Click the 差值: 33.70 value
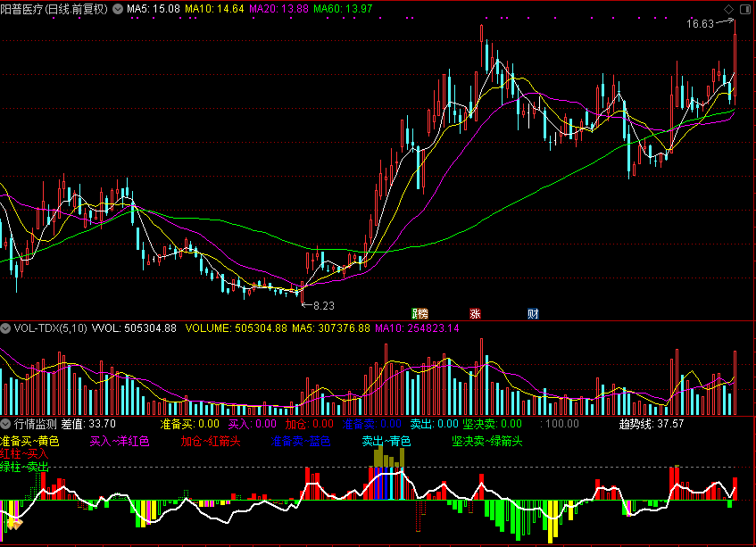 click(88, 424)
